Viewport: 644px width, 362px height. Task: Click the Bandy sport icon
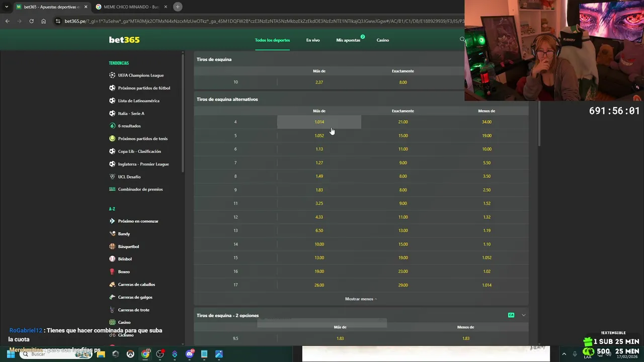point(112,234)
